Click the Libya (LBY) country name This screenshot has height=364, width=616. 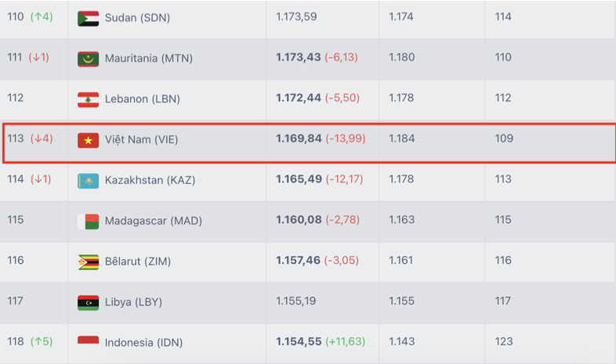pos(133,302)
